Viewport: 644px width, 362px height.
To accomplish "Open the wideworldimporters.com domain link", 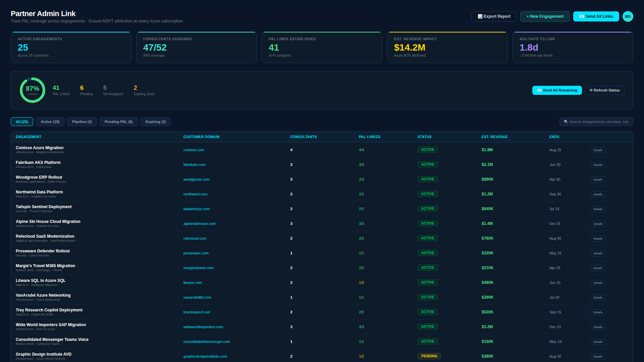I will click(203, 327).
